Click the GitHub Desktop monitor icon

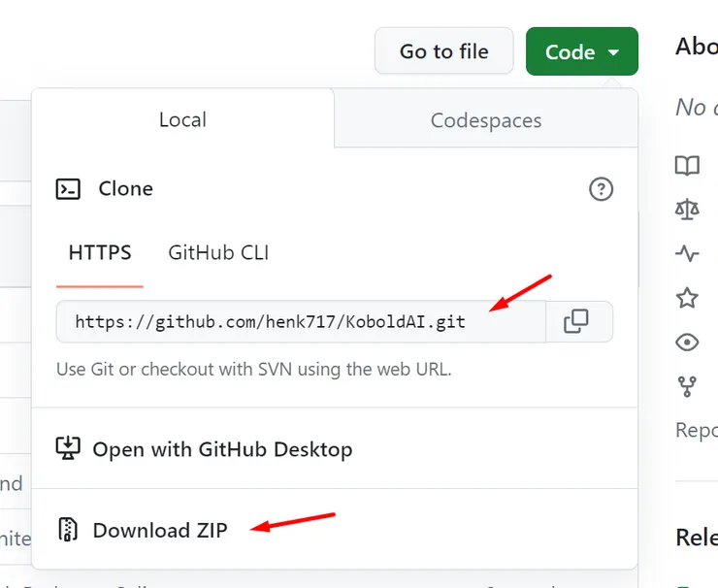pos(68,448)
